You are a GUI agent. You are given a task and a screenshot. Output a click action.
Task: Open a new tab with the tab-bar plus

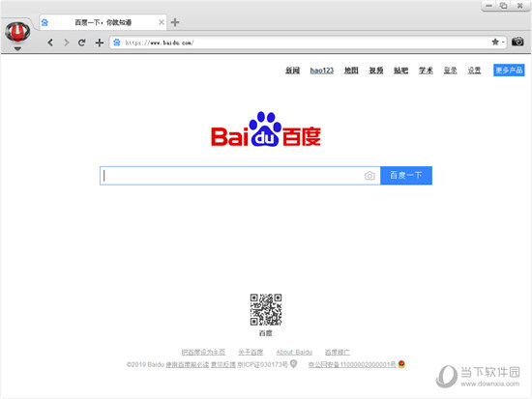(175, 22)
